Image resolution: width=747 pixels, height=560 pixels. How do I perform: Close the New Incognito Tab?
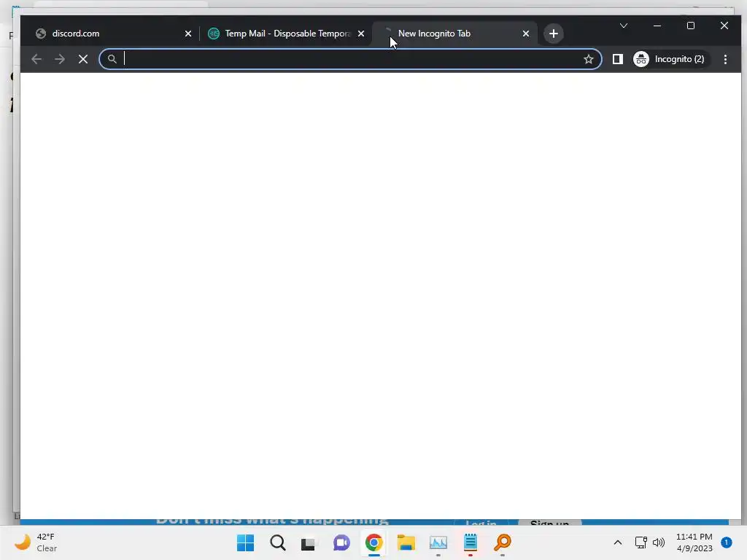(526, 34)
